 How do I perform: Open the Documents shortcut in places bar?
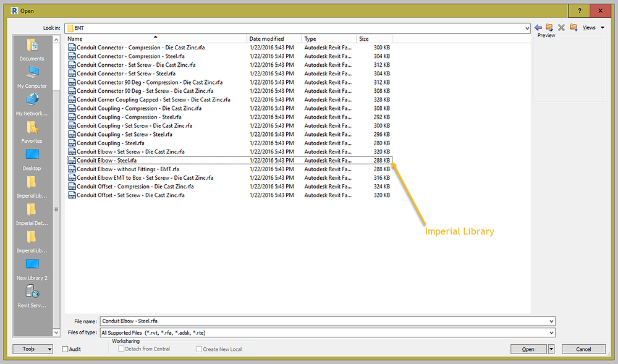point(32,49)
